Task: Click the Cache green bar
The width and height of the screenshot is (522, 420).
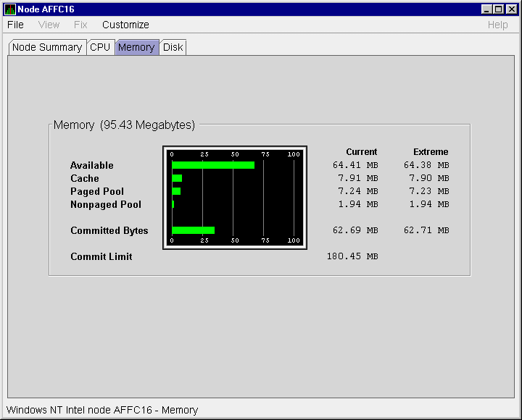Action: 177,178
